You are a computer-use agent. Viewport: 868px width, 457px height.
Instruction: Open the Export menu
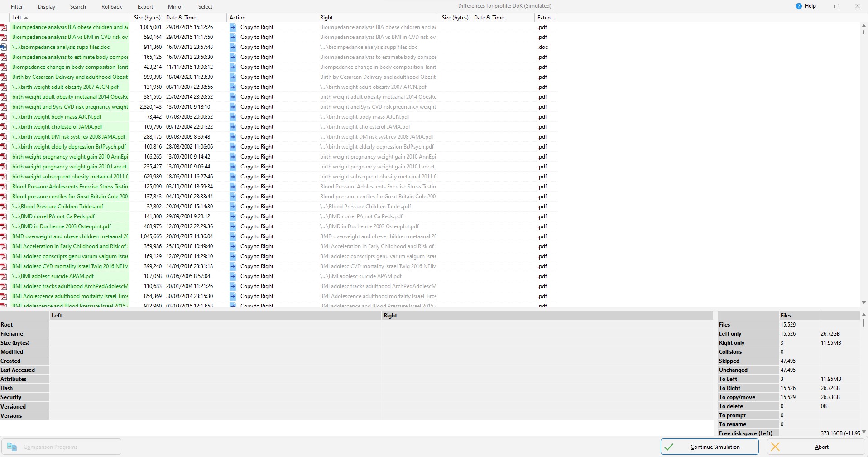[144, 6]
